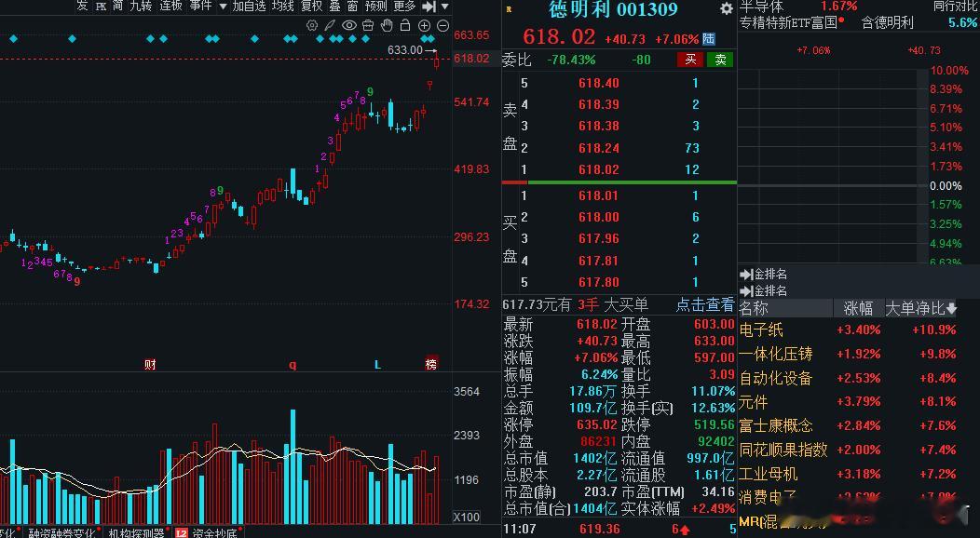Switch to 资金抄底 tab
The image size is (980, 538).
214,533
